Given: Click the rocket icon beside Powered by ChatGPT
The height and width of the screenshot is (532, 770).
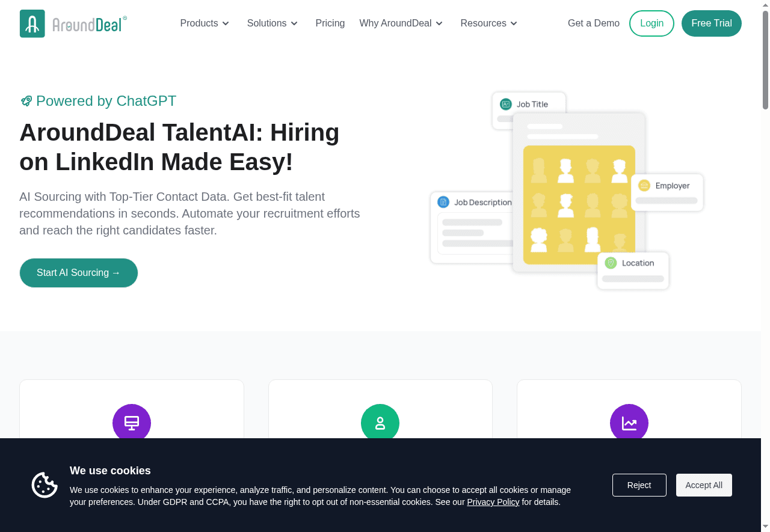Looking at the screenshot, I should 26,101.
